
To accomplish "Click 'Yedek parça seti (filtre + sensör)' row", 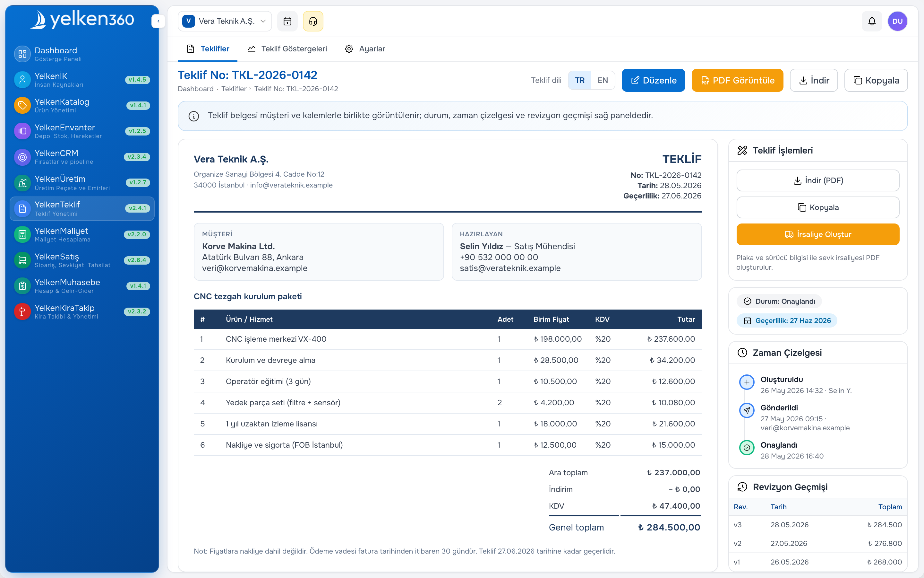I will [x=448, y=403].
